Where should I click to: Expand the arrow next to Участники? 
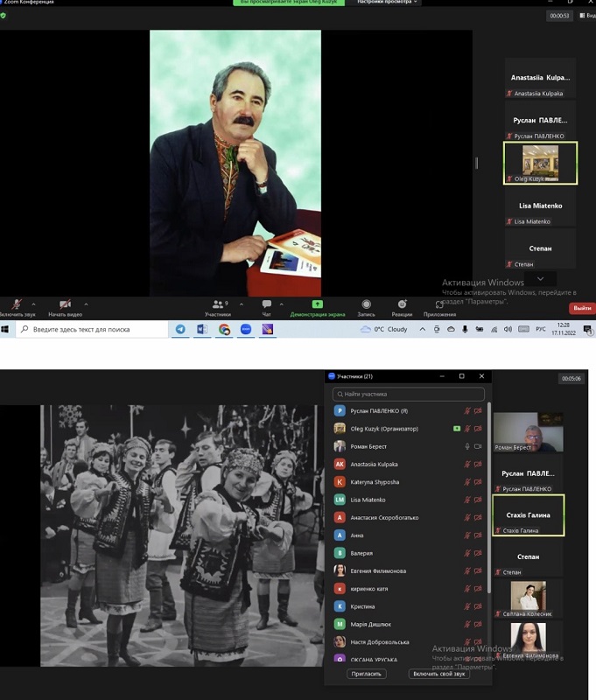(242, 304)
